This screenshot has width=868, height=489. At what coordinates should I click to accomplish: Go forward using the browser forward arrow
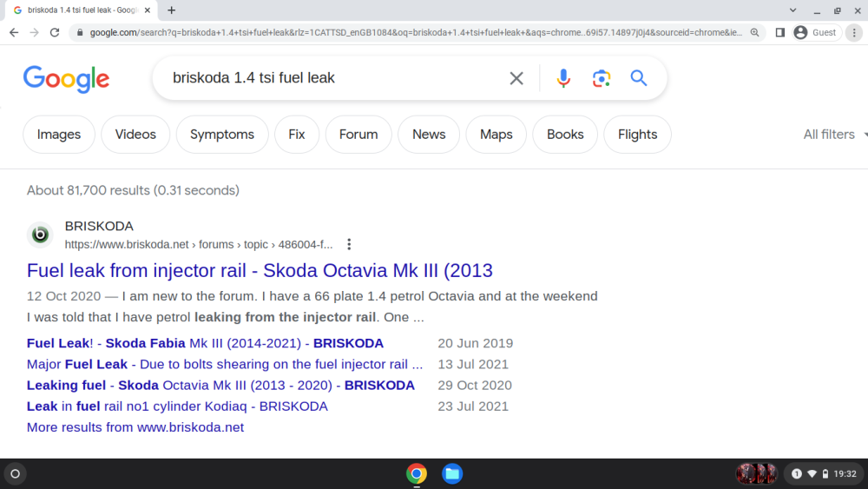[x=35, y=33]
